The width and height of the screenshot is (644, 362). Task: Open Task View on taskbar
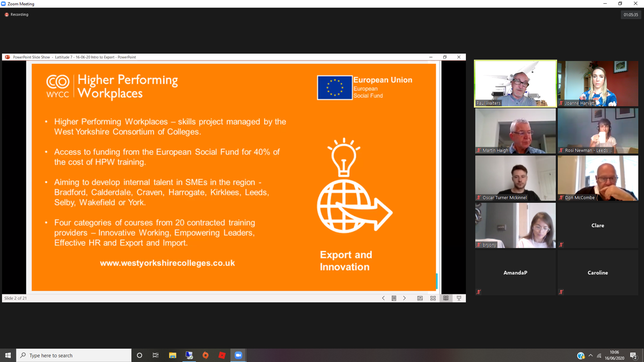[156, 355]
